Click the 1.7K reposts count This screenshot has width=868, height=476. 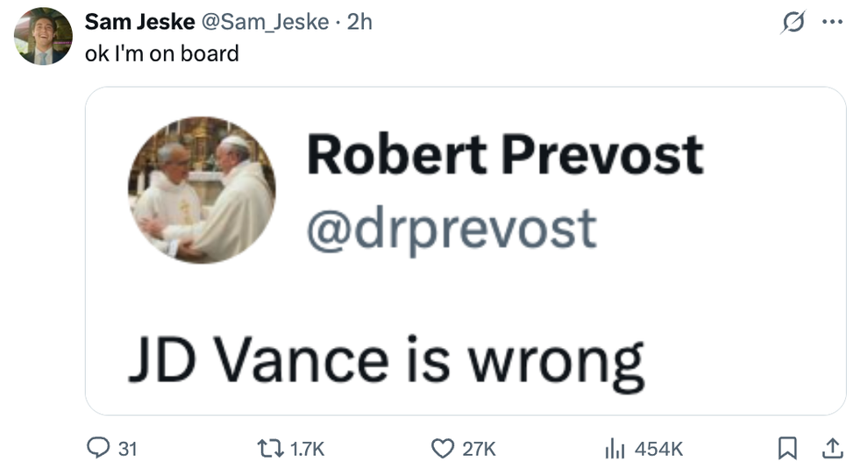point(307,449)
